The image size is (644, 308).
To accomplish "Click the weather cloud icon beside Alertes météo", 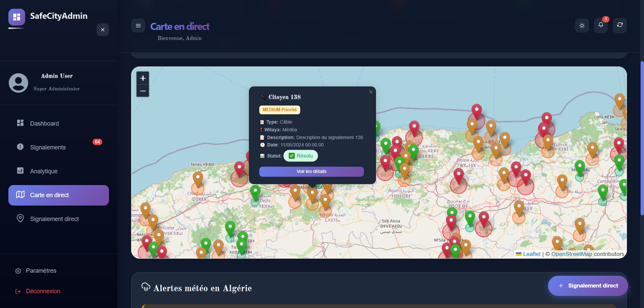I will 146,287.
